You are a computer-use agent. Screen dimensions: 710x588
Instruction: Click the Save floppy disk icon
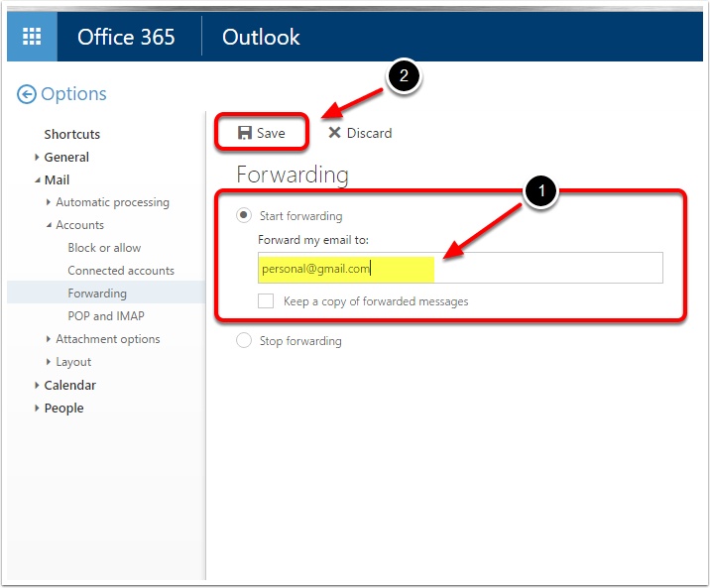tap(245, 133)
